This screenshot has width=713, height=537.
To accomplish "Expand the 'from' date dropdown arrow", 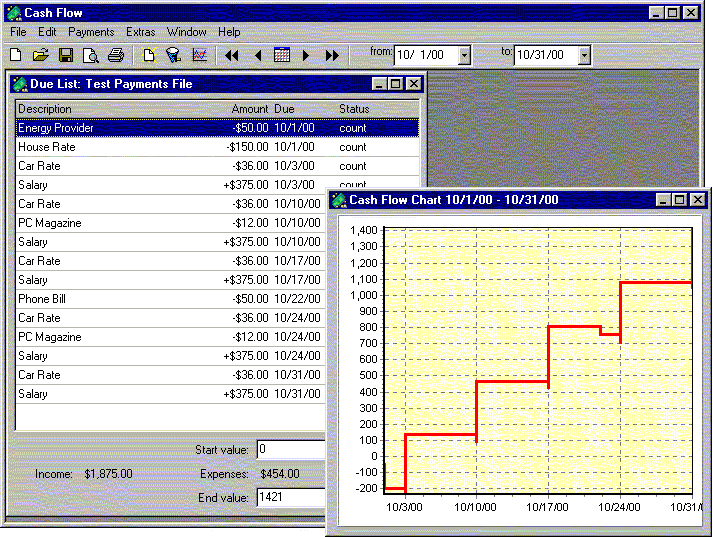I will pyautogui.click(x=464, y=55).
